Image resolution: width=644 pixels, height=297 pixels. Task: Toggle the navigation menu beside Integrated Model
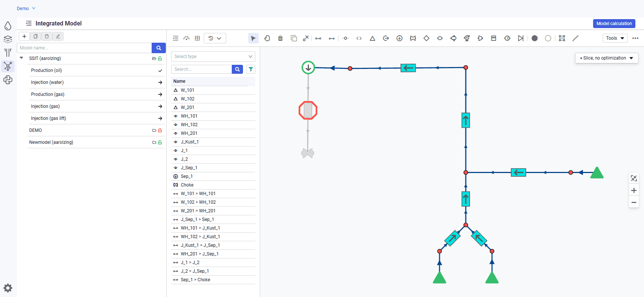pos(29,23)
